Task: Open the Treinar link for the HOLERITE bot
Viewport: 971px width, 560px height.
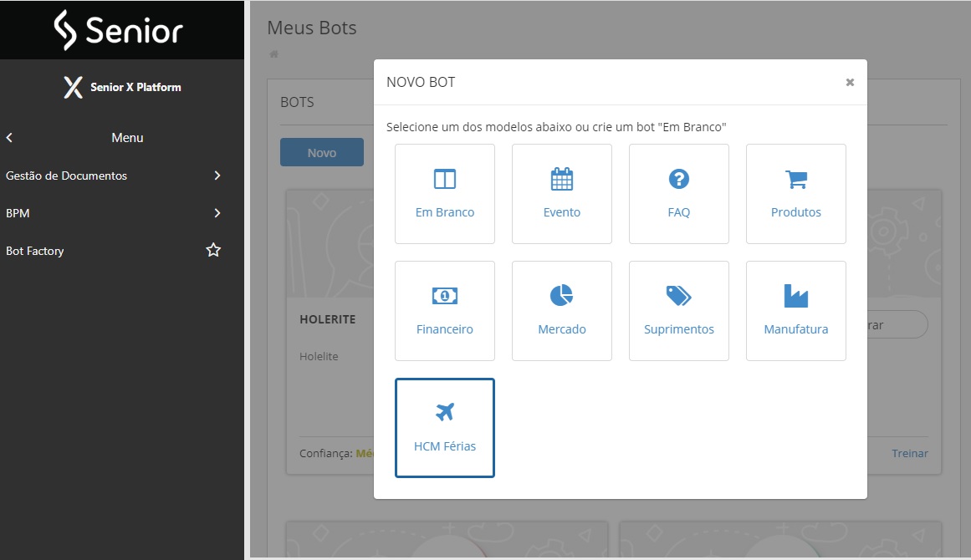Action: click(x=909, y=453)
